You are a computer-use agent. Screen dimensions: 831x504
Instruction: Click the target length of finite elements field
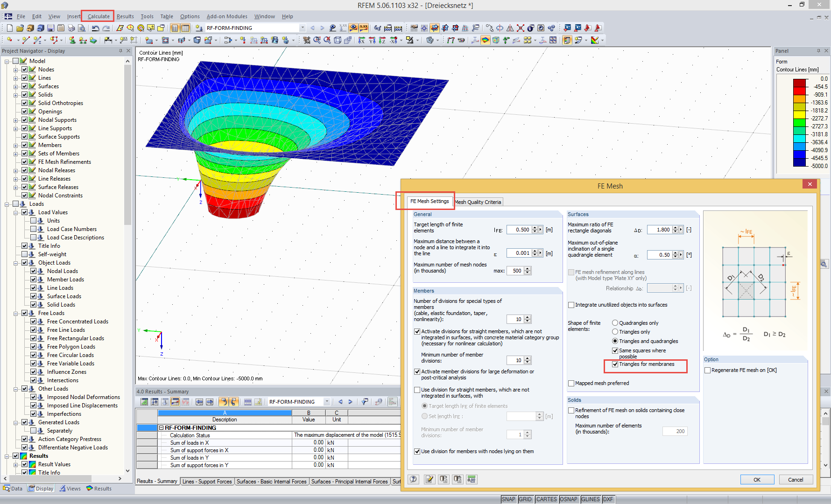(519, 230)
